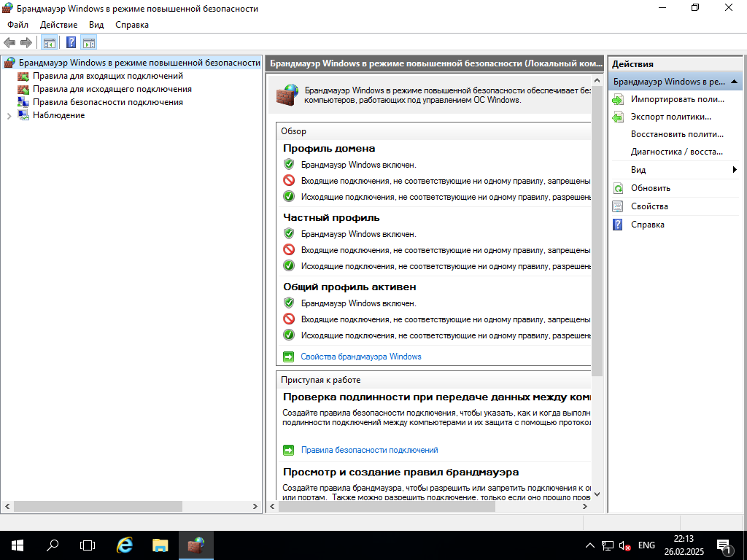Click the firewall app taskbar button
Viewport: 747px width, 560px height.
tap(196, 545)
